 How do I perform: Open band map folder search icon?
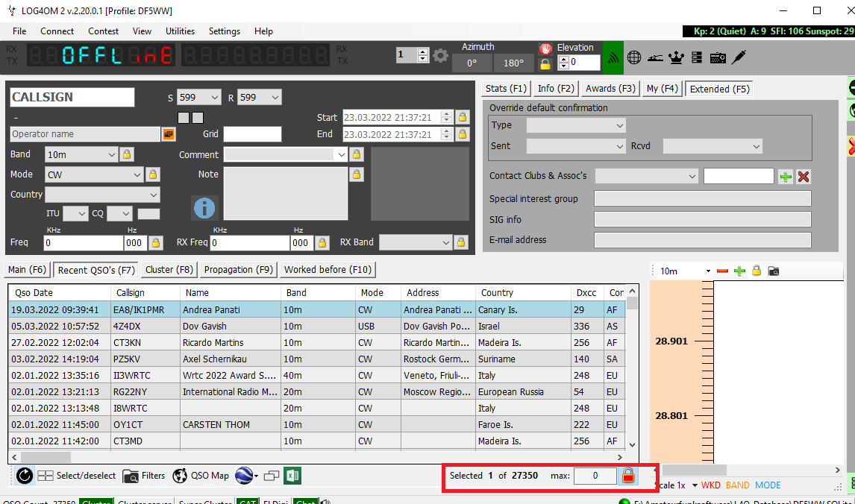[x=773, y=271]
